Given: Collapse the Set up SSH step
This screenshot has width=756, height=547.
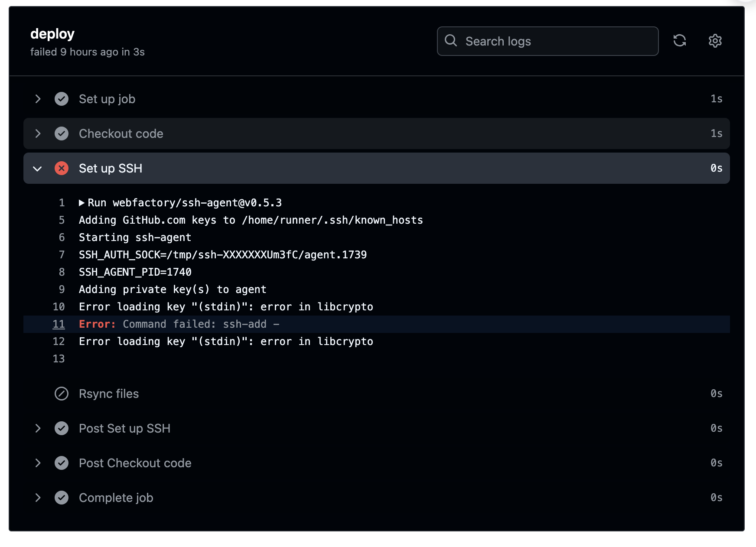Looking at the screenshot, I should 38,168.
